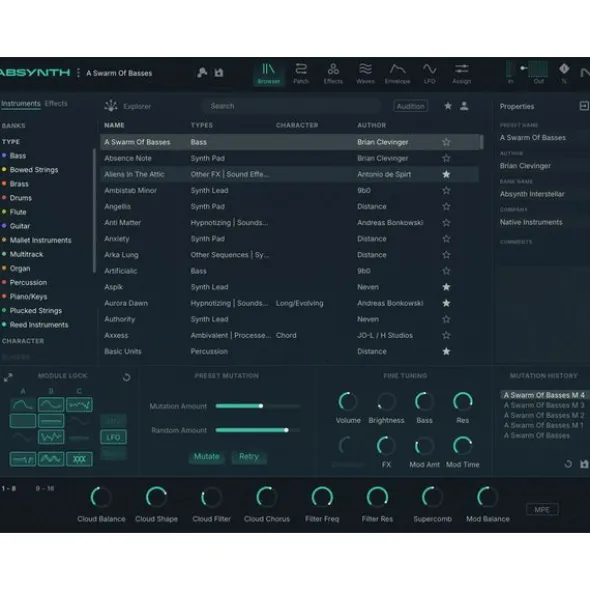590x591 pixels.
Task: Open the Explorer view
Action: click(x=128, y=106)
